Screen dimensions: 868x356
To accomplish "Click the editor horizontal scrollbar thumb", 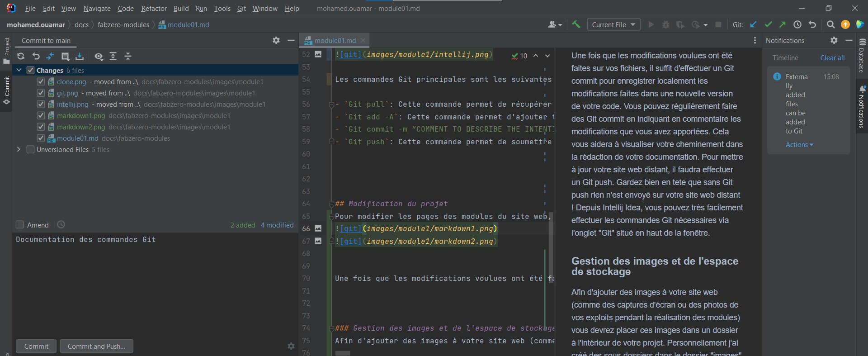I will click(343, 353).
